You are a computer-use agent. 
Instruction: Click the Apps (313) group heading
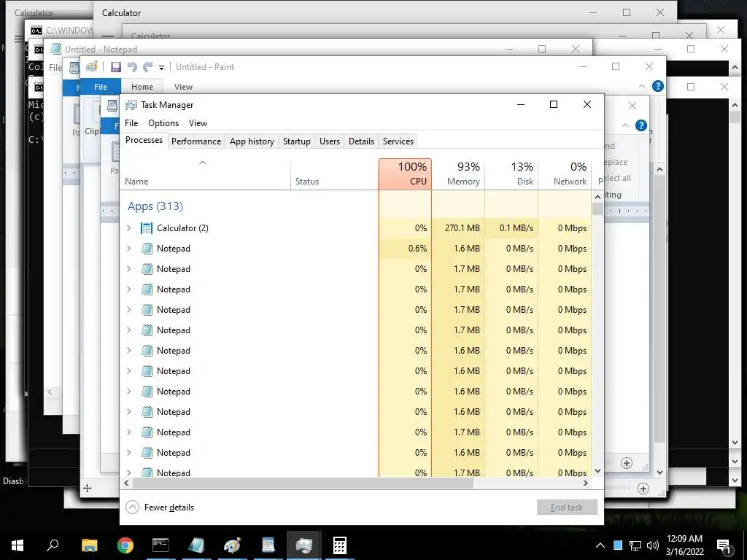[155, 206]
